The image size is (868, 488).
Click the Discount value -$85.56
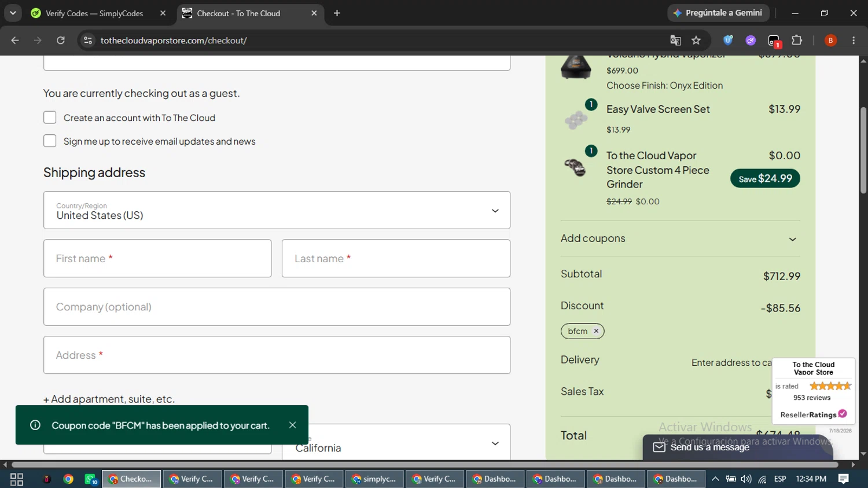click(x=781, y=308)
